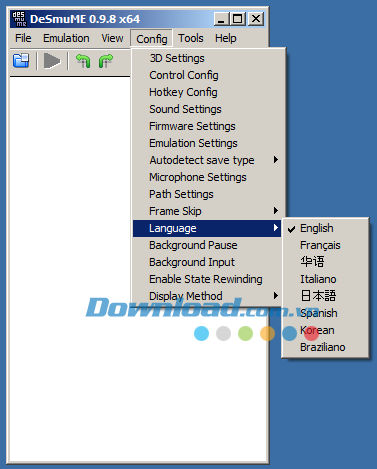Open the Emulation menu
Image resolution: width=377 pixels, height=469 pixels.
66,38
